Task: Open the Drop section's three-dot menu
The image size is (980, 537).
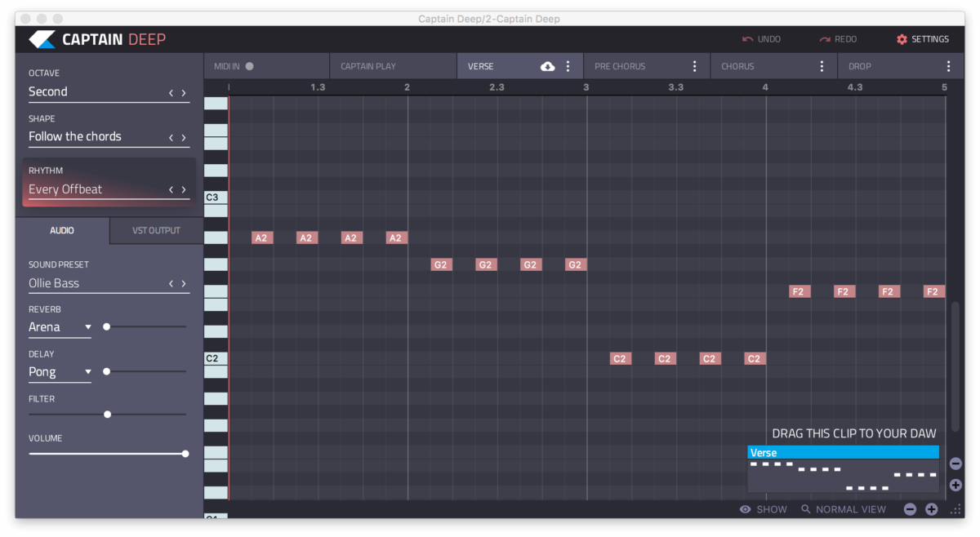Action: [948, 65]
